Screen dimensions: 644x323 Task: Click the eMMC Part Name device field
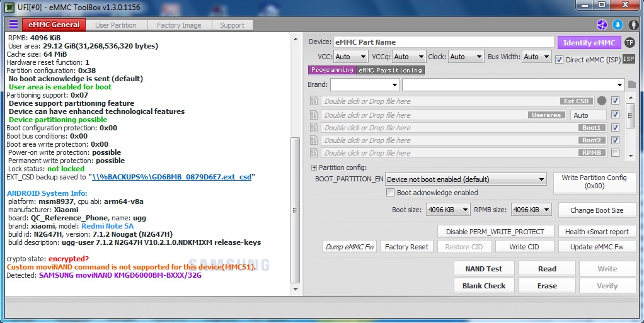(x=444, y=42)
